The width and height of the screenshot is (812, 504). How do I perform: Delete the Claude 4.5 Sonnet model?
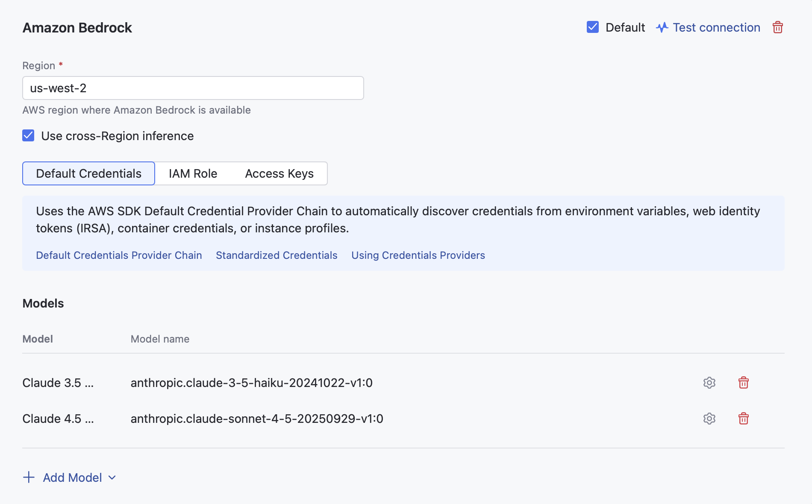[743, 419]
